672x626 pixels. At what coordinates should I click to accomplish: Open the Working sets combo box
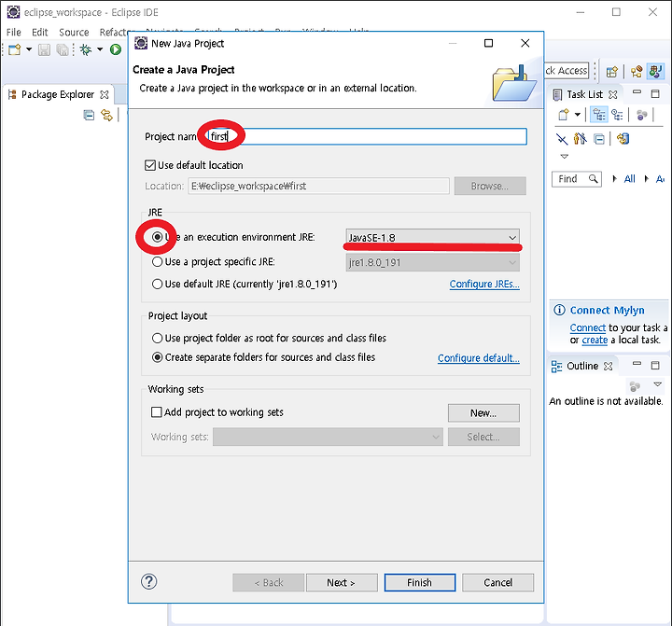click(x=328, y=437)
